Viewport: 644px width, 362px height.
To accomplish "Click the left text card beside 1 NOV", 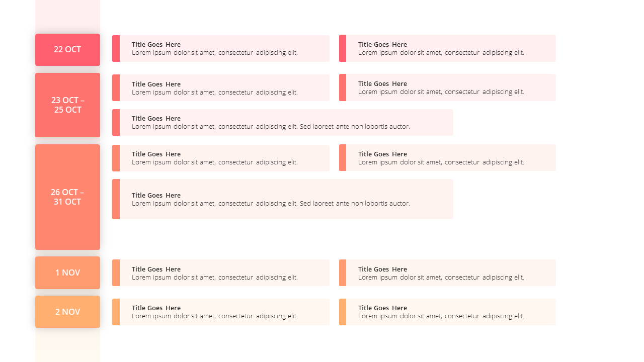I will click(x=221, y=273).
